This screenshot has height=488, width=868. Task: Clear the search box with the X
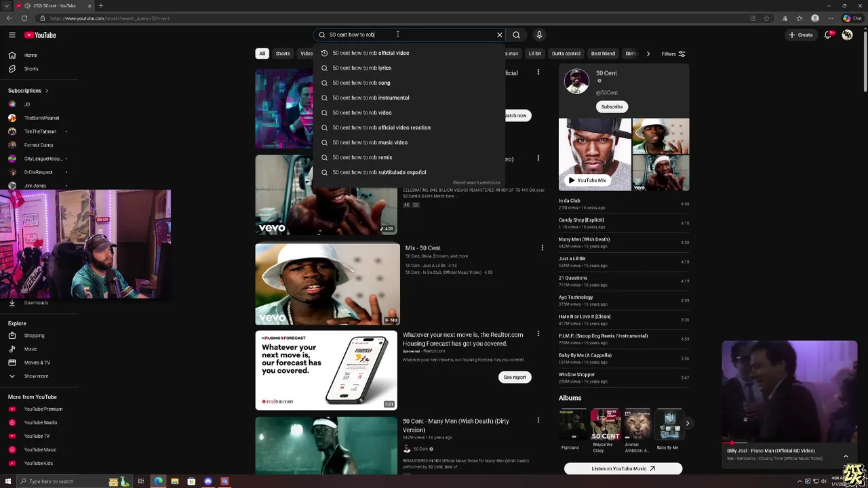500,35
